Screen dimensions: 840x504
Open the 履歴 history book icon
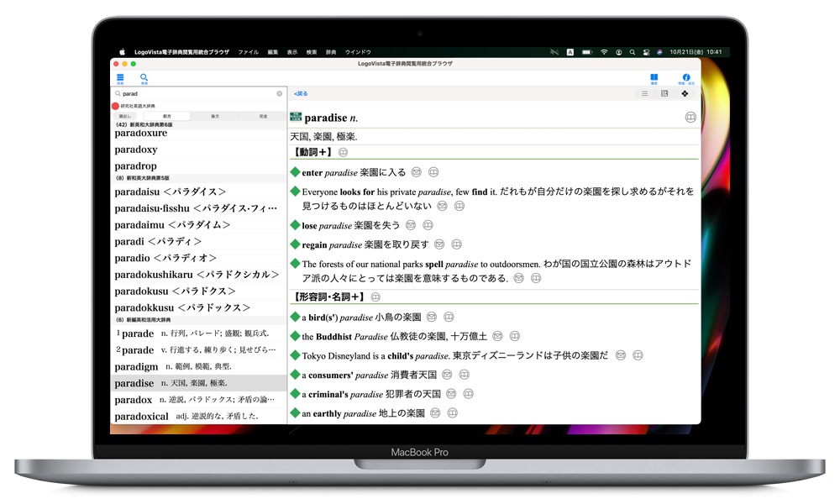click(654, 79)
